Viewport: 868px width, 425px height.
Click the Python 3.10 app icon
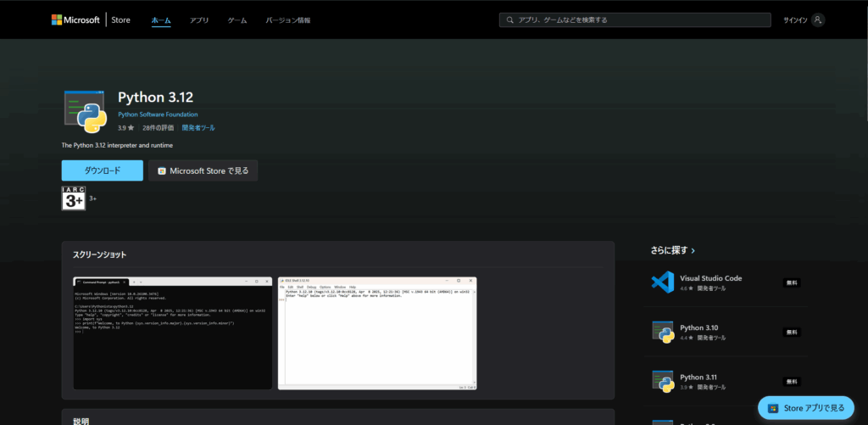click(x=663, y=332)
